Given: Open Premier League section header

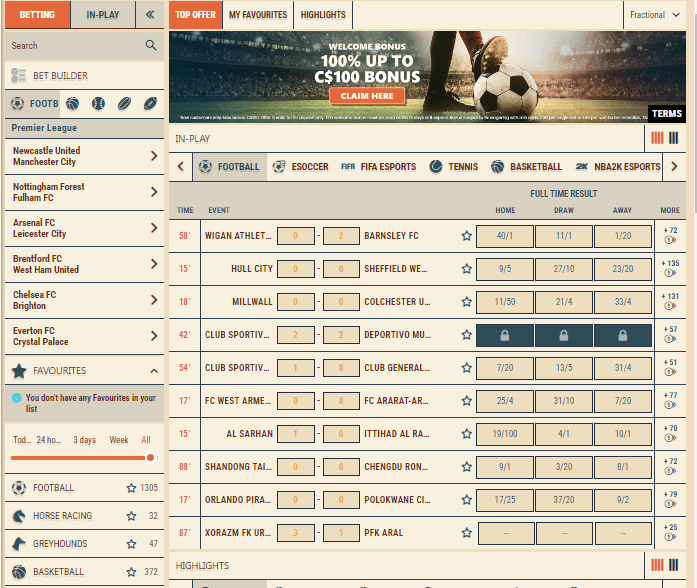Looking at the screenshot, I should tap(84, 128).
